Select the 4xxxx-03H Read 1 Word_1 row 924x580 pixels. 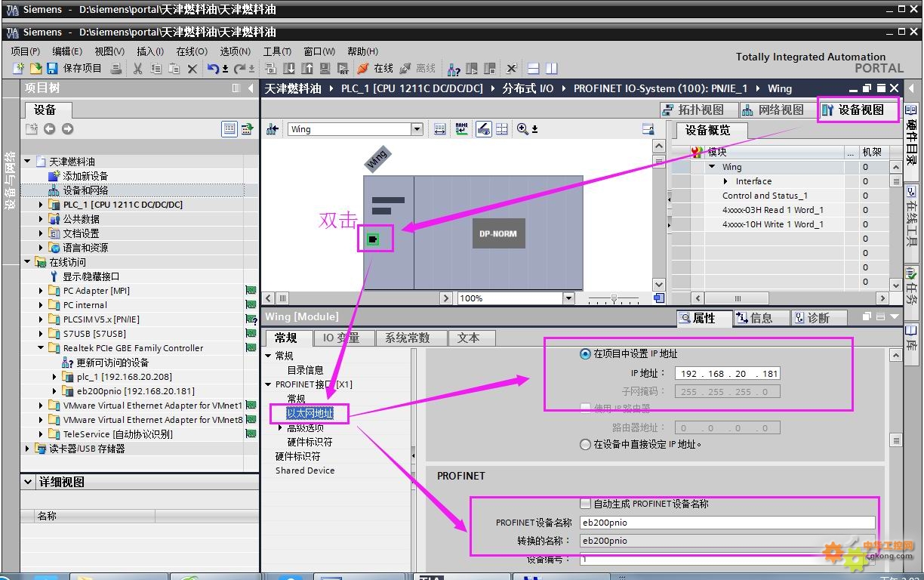click(x=773, y=210)
